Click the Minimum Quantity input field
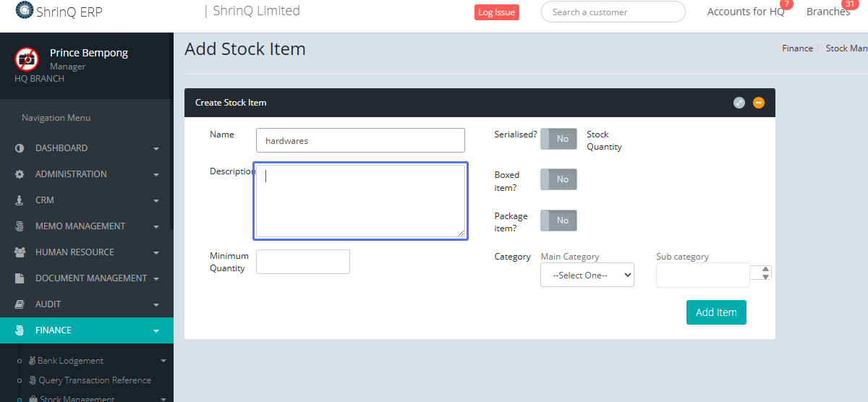Screen dimensions: 868x402 pos(302,262)
